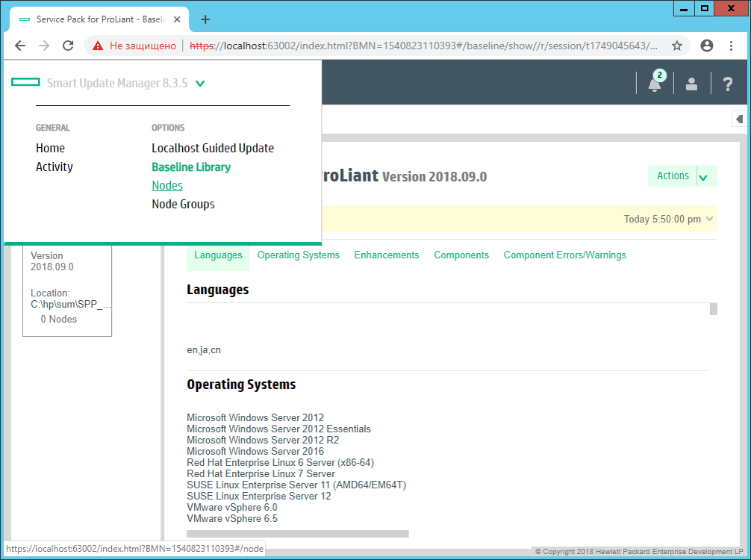Collapse the content panel with the arrow icon

tap(738, 119)
